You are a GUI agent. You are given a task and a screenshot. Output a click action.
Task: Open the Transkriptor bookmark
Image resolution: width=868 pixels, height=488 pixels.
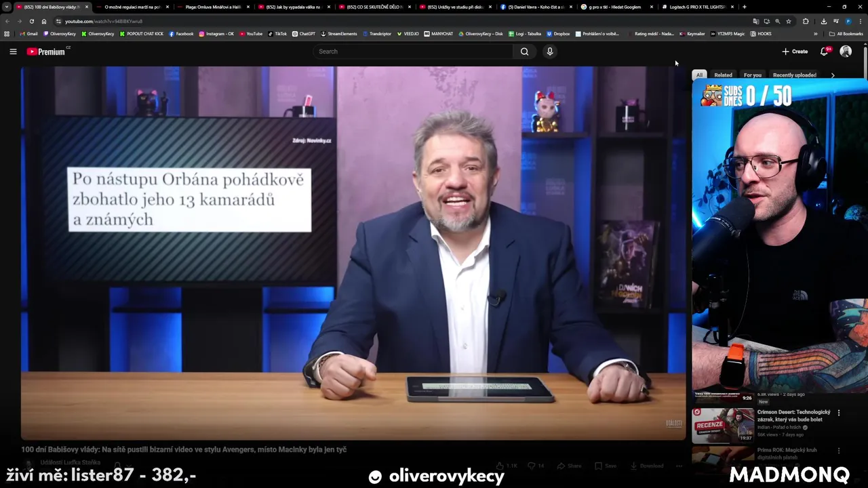pos(377,33)
